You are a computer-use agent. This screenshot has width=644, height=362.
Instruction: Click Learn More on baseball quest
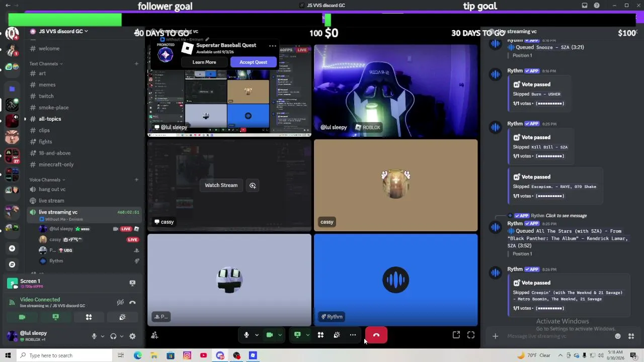tap(204, 62)
